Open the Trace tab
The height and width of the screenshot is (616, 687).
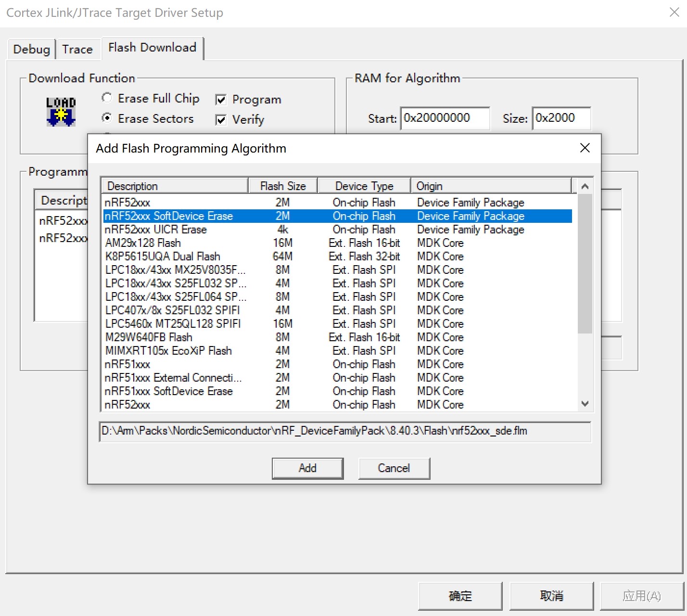tap(77, 50)
